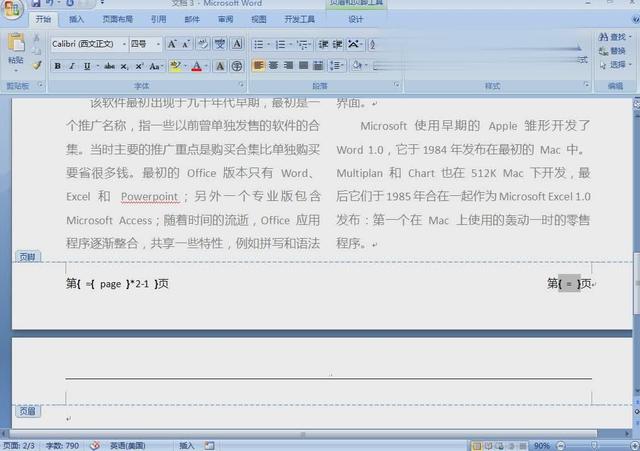Apply the character border A icon
This screenshot has height=451, width=640.
click(237, 44)
